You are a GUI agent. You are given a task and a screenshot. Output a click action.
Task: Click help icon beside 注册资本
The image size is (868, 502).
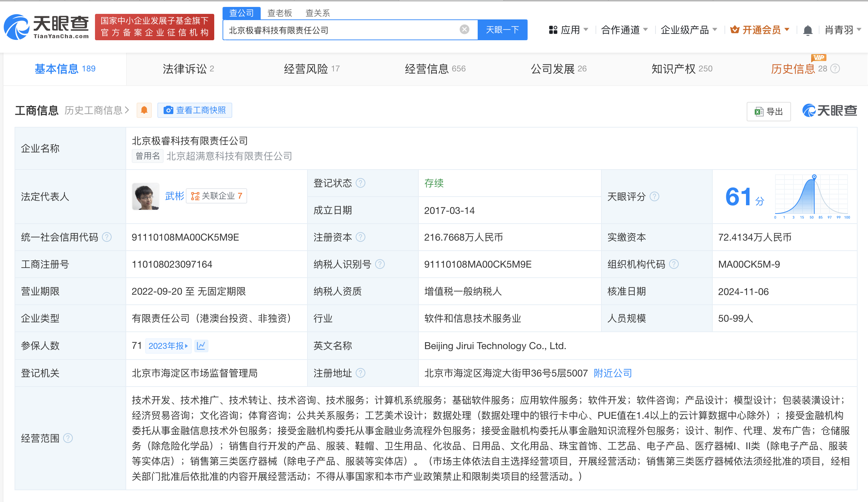361,237
